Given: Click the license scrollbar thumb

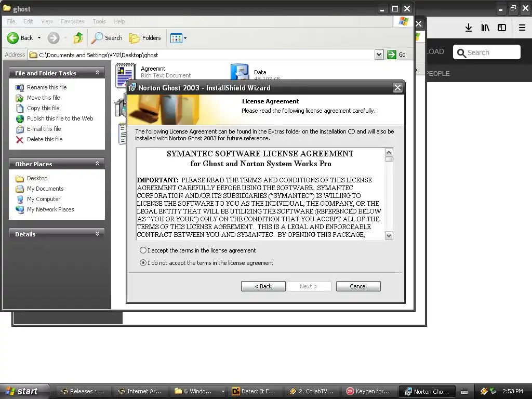Looking at the screenshot, I should (389, 159).
